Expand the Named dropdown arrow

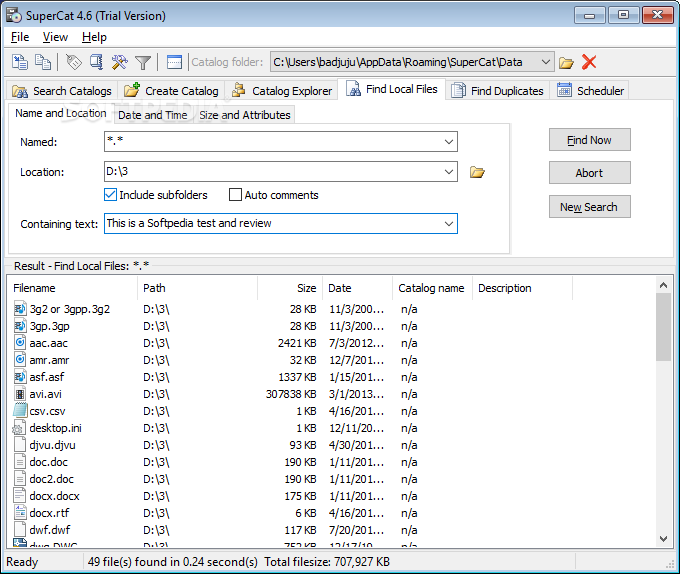click(449, 142)
